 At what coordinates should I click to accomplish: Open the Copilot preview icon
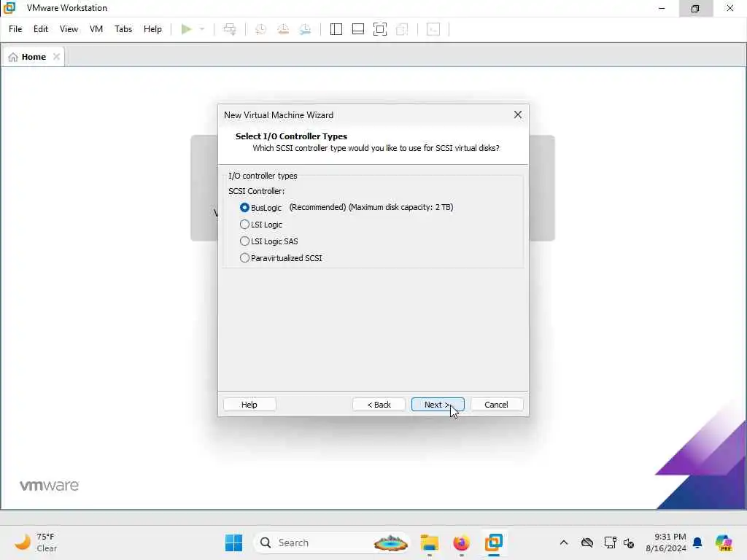[724, 542]
